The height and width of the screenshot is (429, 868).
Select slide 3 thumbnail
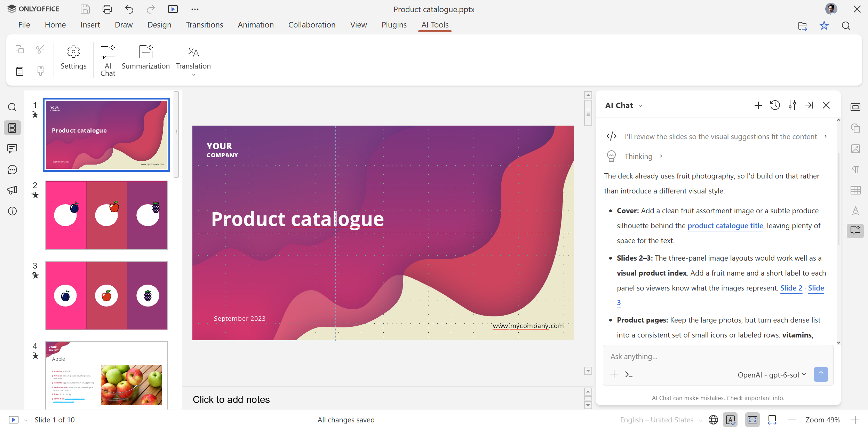[106, 295]
